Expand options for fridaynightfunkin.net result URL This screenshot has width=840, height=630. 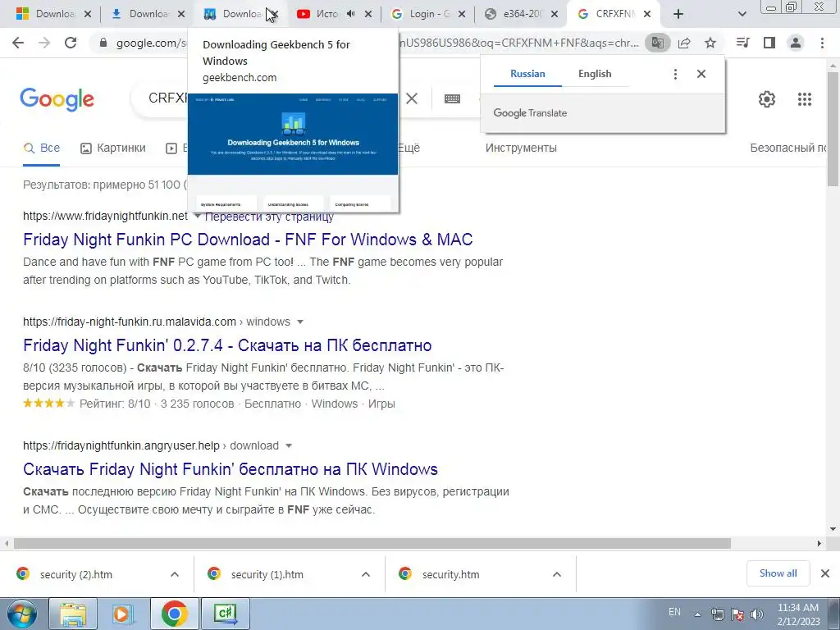[x=197, y=216]
